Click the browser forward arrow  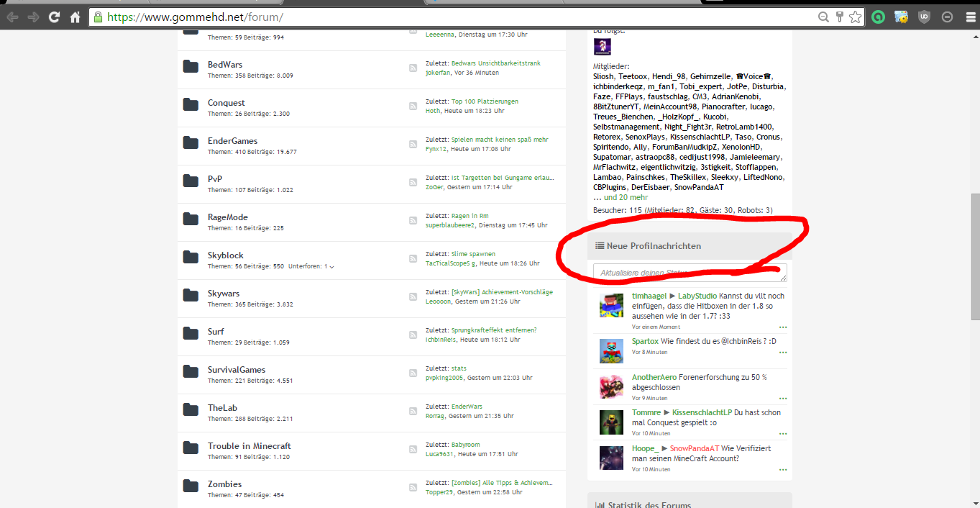(x=33, y=17)
